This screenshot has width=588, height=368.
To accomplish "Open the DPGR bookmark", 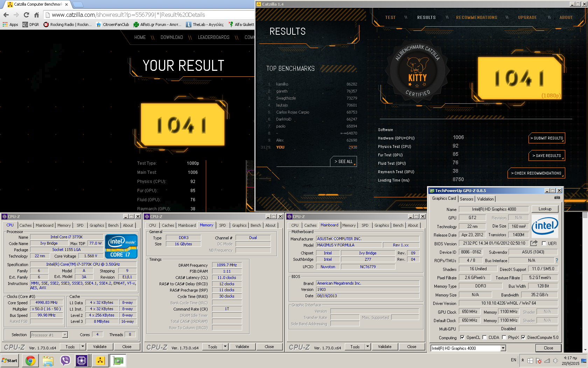I will (31, 25).
